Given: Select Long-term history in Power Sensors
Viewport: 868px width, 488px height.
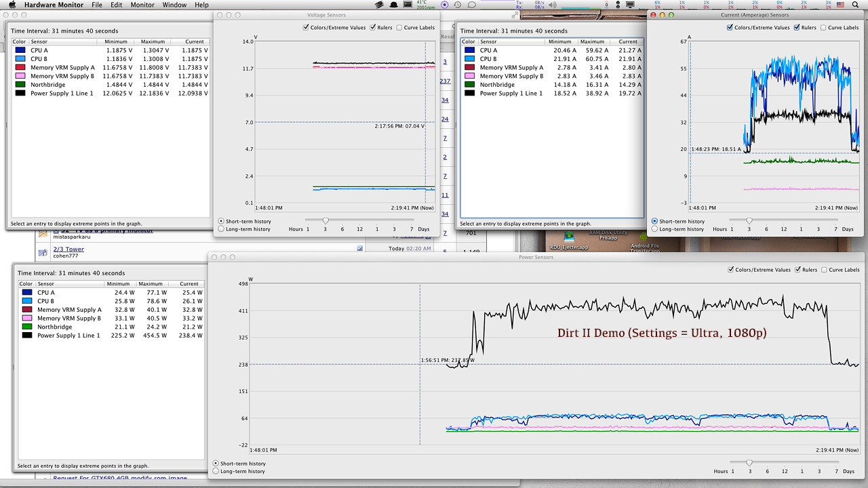Looking at the screenshot, I should coord(216,471).
